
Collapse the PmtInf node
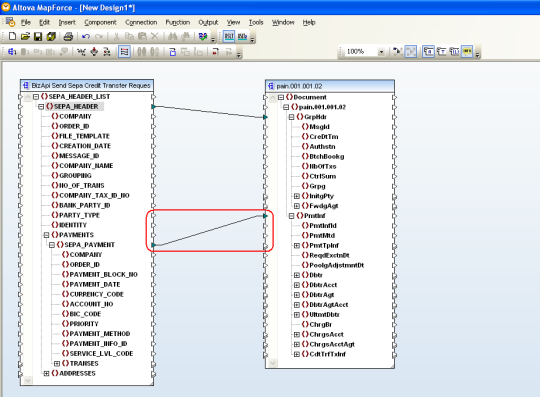[x=291, y=216]
